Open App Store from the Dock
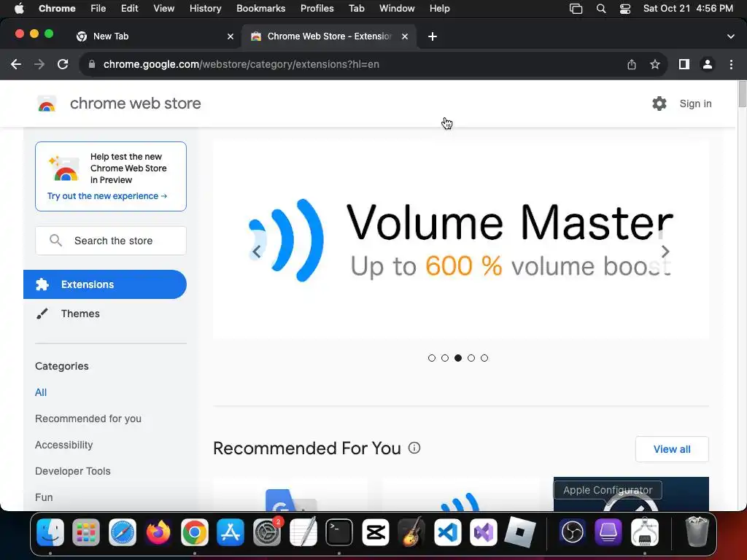747x560 pixels. pyautogui.click(x=231, y=532)
